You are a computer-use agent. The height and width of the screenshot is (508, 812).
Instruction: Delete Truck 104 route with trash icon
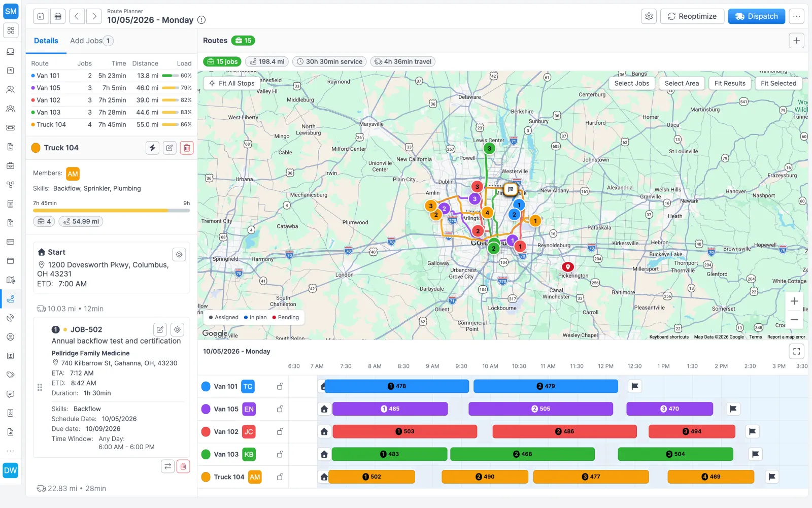pyautogui.click(x=187, y=148)
